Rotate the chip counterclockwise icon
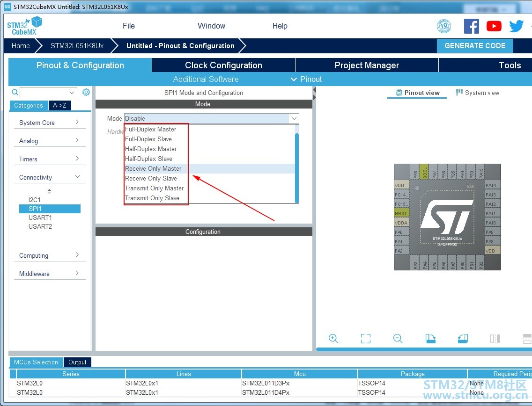Viewport: 532px width, 406px height. (463, 338)
